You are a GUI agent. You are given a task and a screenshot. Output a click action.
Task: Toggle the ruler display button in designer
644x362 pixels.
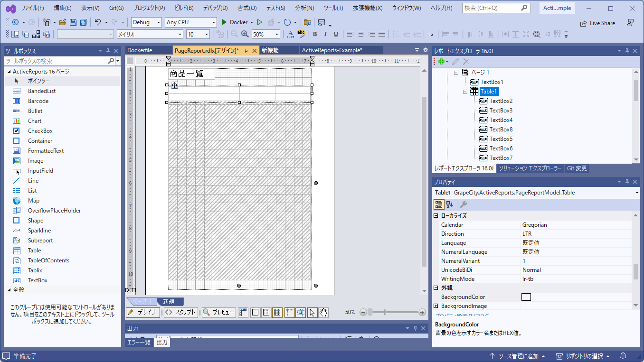(243, 312)
